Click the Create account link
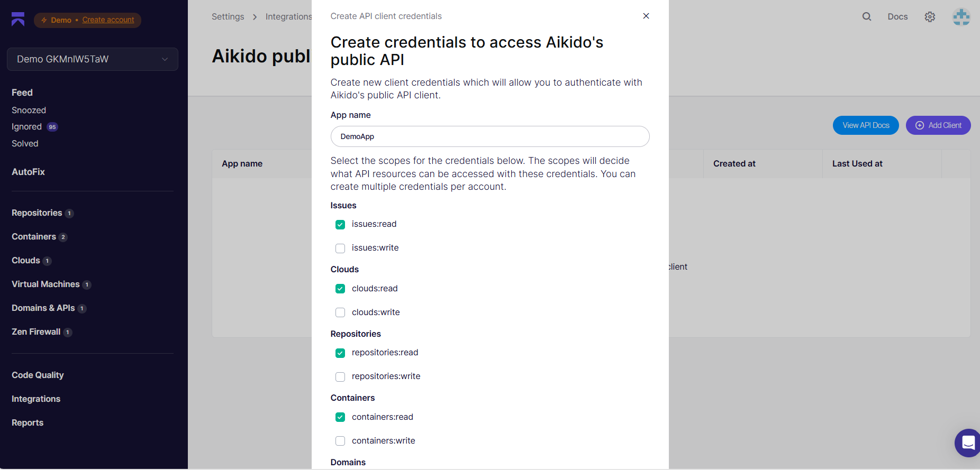This screenshot has height=470, width=980. 108,20
